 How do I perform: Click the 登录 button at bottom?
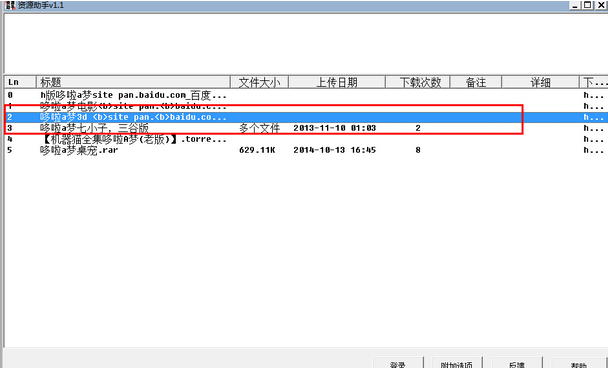[398, 364]
